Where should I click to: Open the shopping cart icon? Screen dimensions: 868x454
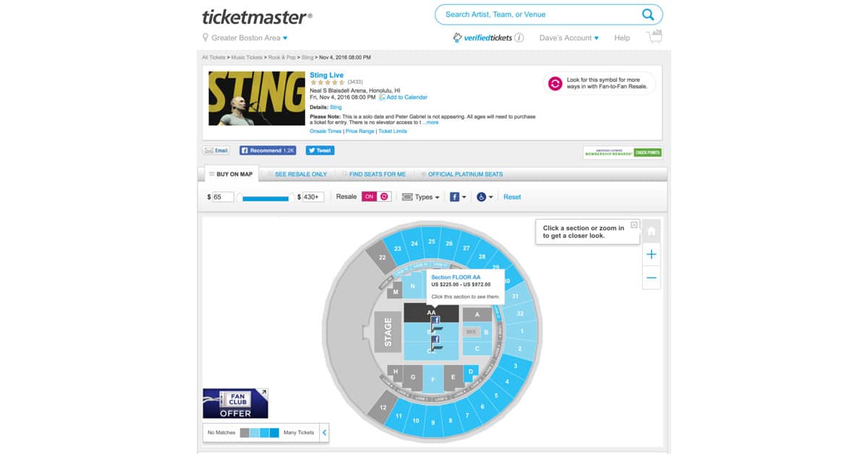coord(655,38)
